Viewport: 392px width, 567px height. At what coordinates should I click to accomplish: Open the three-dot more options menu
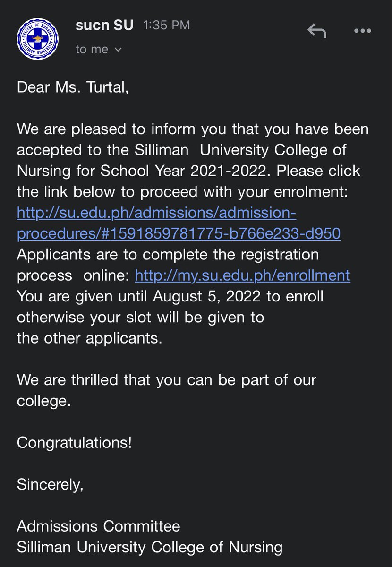363,31
